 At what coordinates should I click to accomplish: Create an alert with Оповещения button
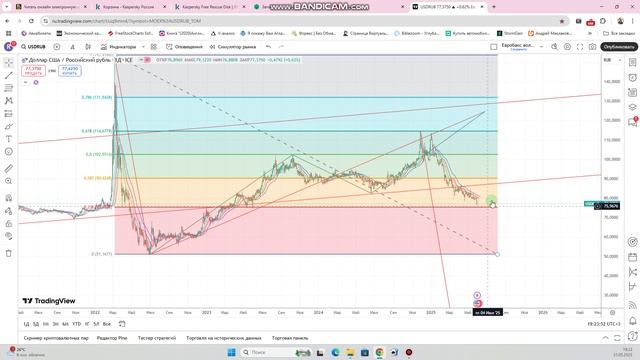[x=184, y=47]
